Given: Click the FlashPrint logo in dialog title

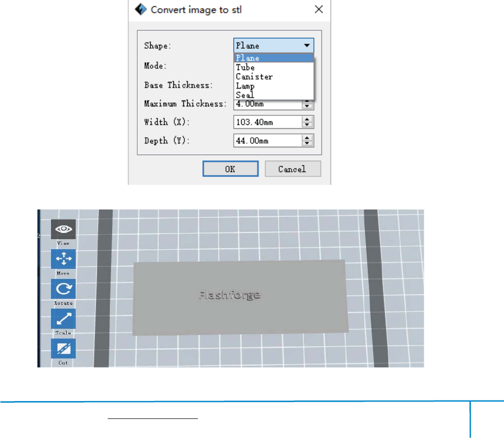Looking at the screenshot, I should click(141, 10).
